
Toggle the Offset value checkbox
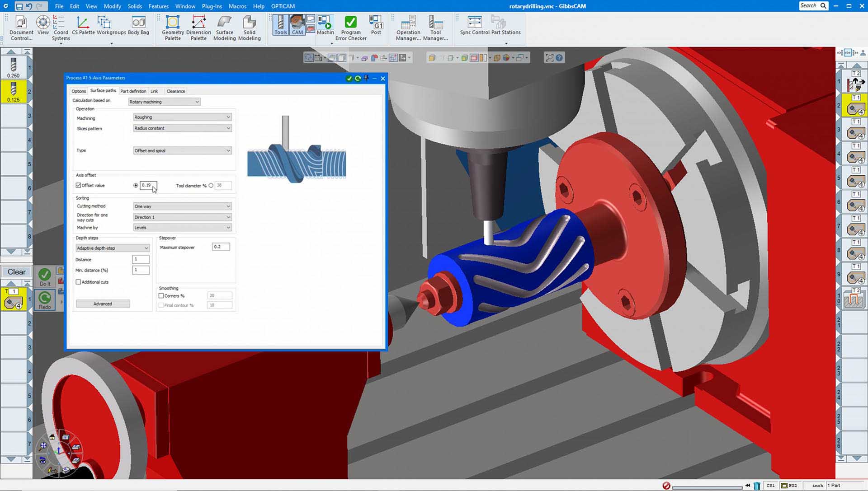point(78,185)
